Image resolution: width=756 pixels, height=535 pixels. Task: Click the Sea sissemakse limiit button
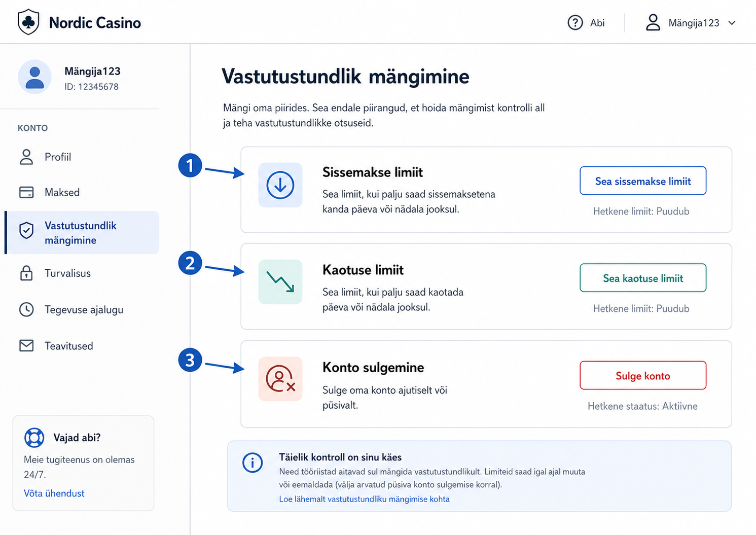643,181
